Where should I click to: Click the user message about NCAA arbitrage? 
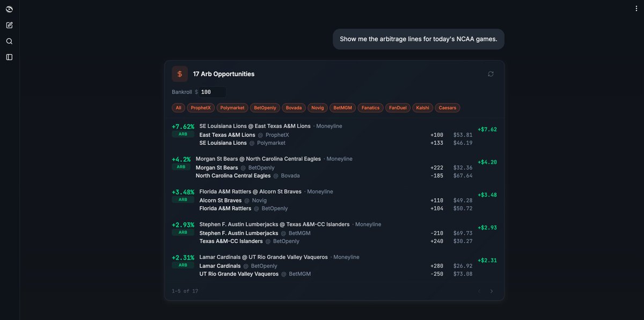point(419,39)
